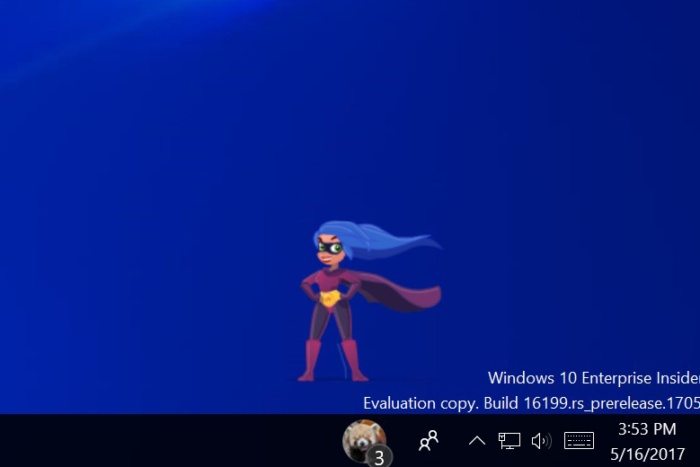
Task: Click the 5/16/2017 date
Action: click(647, 454)
